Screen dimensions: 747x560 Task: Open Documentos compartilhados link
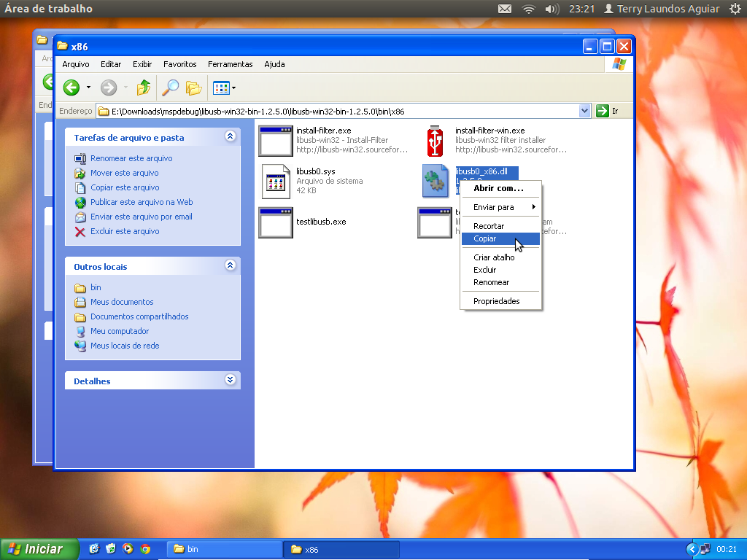[139, 316]
